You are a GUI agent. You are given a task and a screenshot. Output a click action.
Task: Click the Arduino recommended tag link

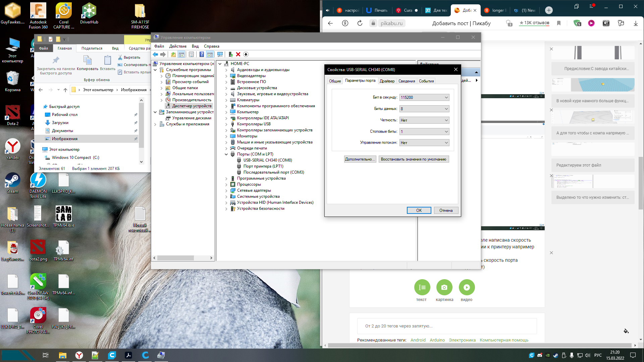[x=437, y=340]
